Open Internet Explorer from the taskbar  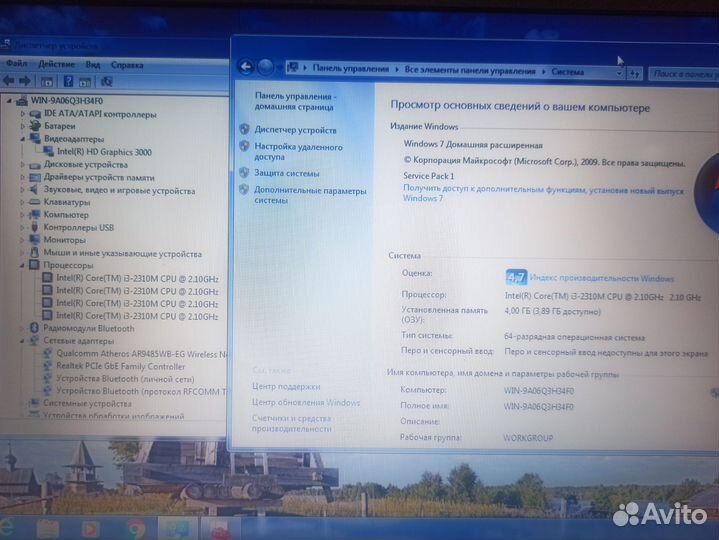point(6,529)
